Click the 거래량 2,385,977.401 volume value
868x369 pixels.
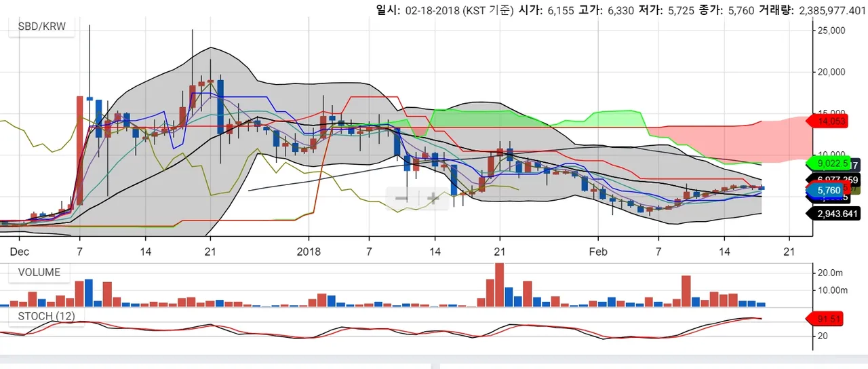[x=833, y=10]
